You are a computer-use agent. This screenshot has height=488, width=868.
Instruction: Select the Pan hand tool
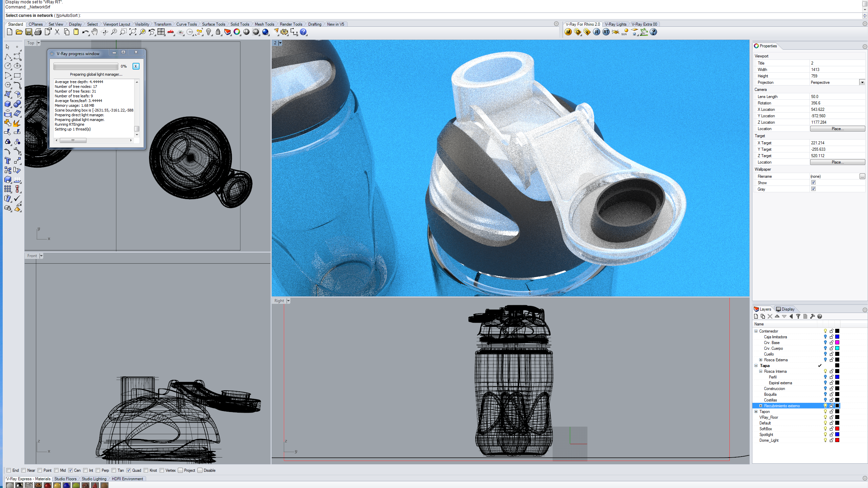95,32
